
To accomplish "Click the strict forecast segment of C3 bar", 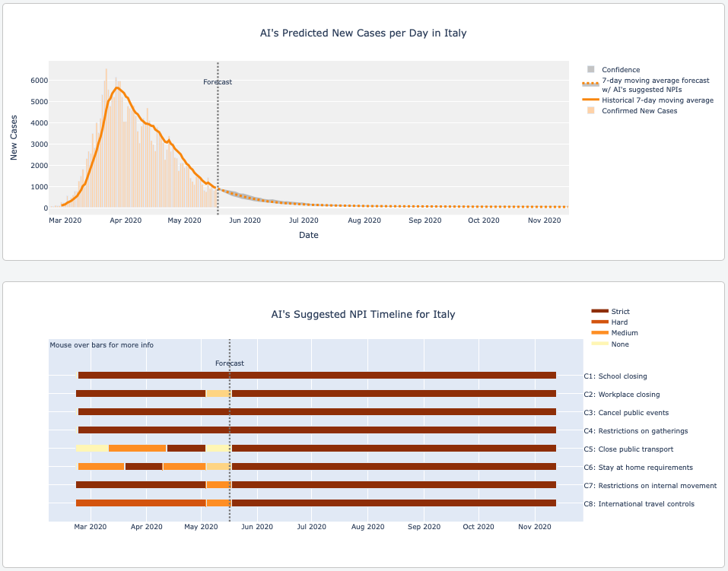I will pos(393,412).
